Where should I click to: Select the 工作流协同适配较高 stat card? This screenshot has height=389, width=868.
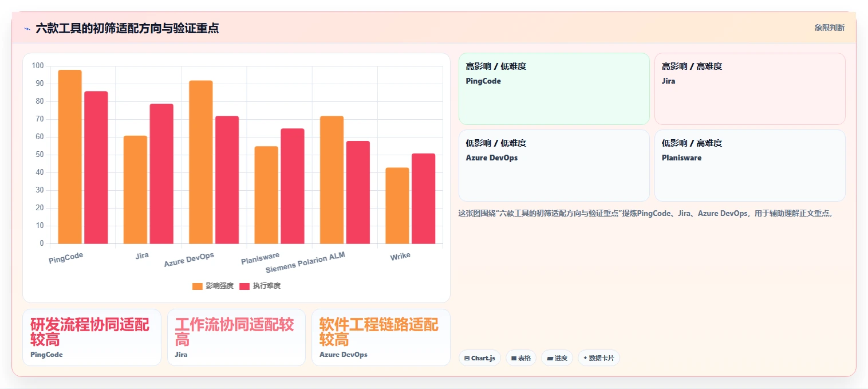point(236,337)
